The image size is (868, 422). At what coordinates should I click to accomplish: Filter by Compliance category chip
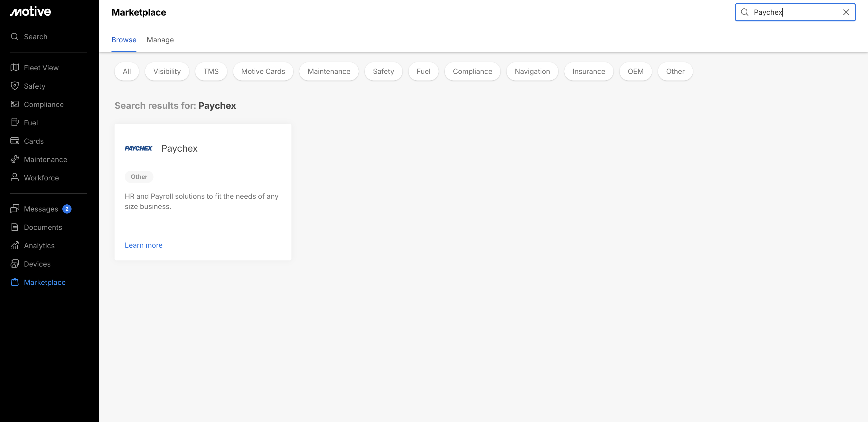(472, 71)
